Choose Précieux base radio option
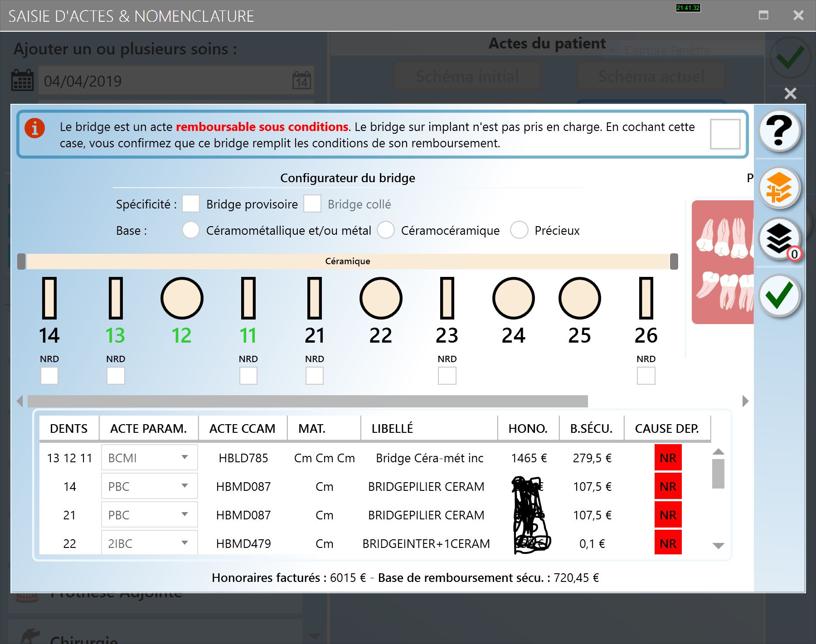 click(519, 230)
